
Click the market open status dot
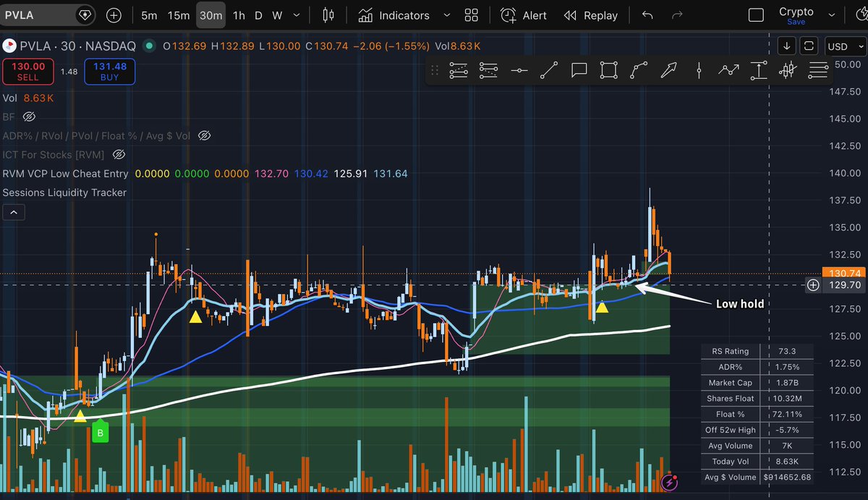tap(149, 46)
